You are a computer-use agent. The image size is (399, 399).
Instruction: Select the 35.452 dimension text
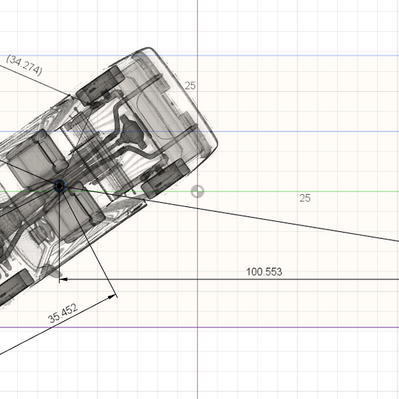click(63, 313)
